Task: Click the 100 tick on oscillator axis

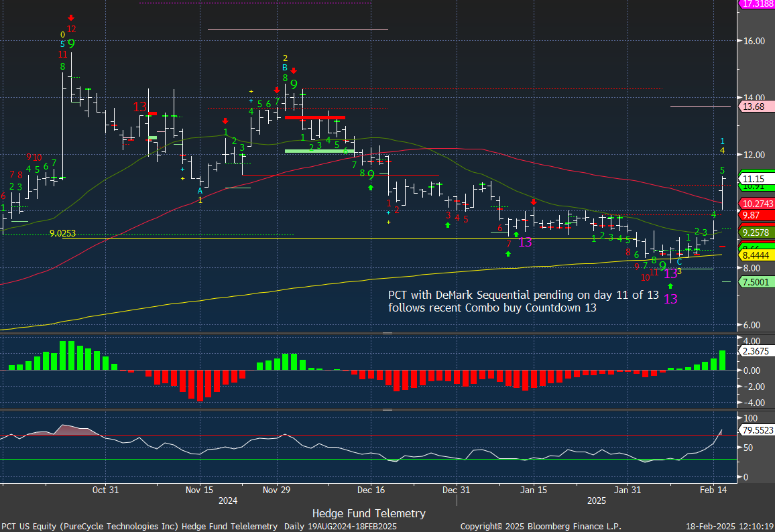Action: coord(750,418)
